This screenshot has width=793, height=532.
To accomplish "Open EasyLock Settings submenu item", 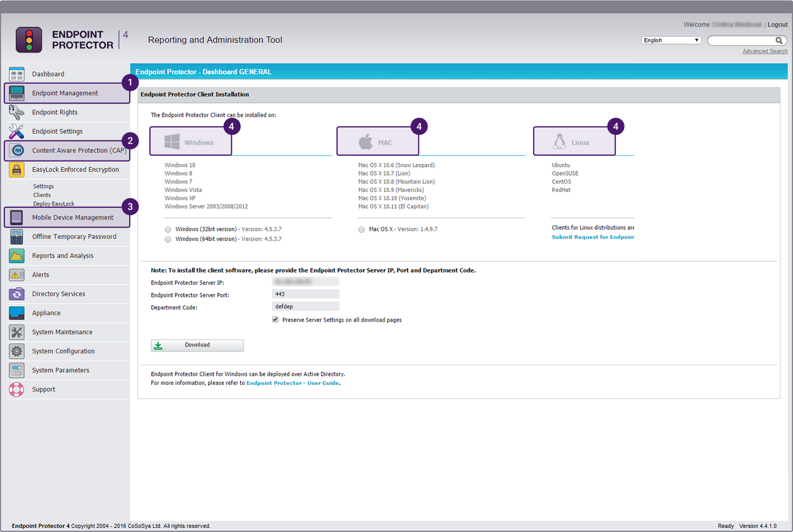I will [x=44, y=187].
